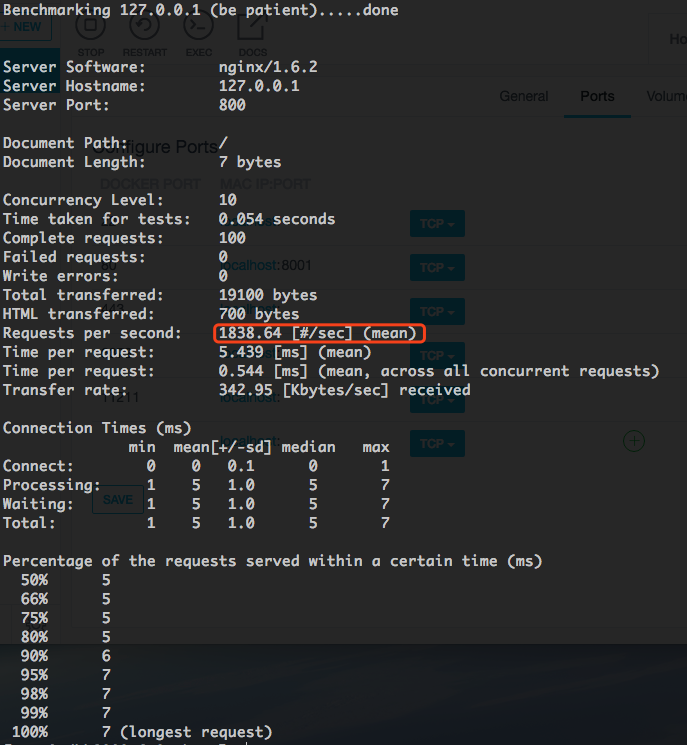Expand the topmost TCP protocol dropdown
Viewport: 687px width, 745px height.
(x=437, y=224)
